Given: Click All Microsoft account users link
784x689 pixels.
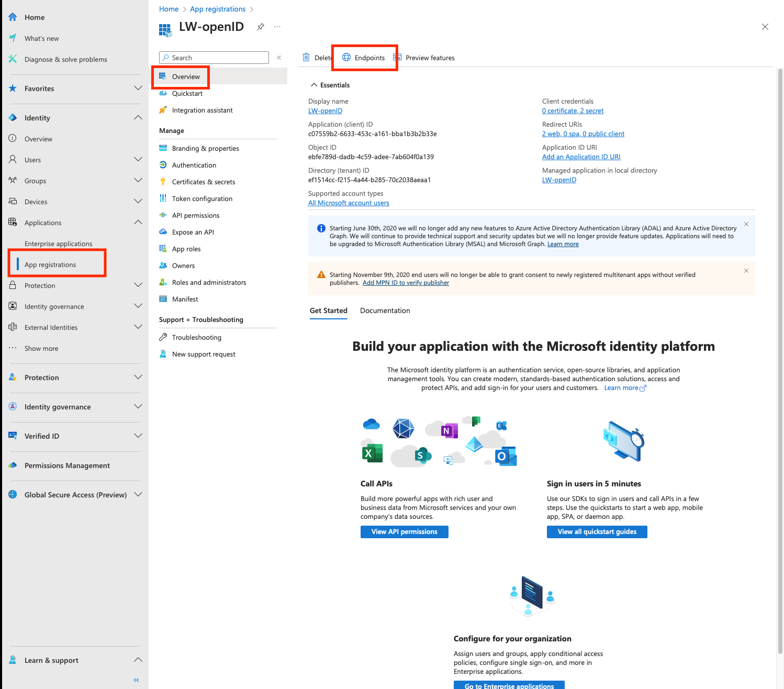Looking at the screenshot, I should [x=349, y=203].
